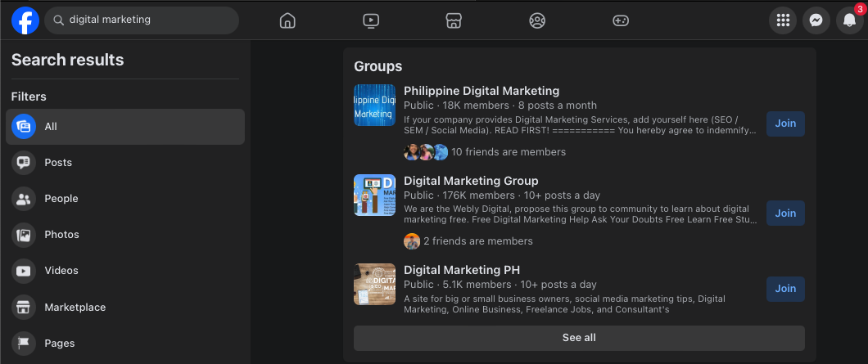Click the 'Filters' heading
This screenshot has height=364, width=868.
coord(29,97)
